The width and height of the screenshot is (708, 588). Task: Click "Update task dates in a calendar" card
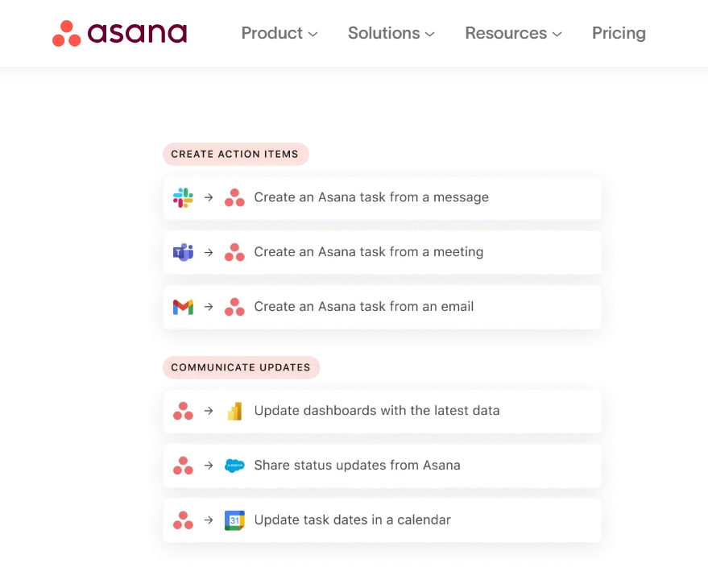pyautogui.click(x=353, y=520)
